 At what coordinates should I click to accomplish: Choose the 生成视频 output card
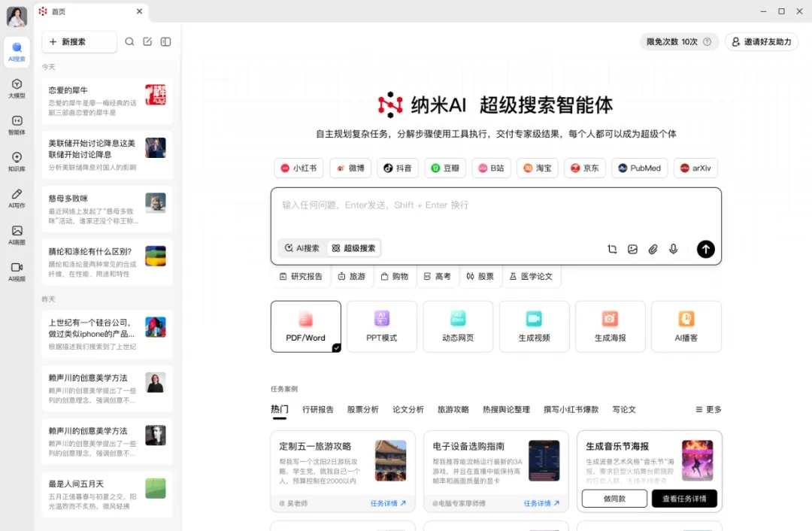[534, 326]
